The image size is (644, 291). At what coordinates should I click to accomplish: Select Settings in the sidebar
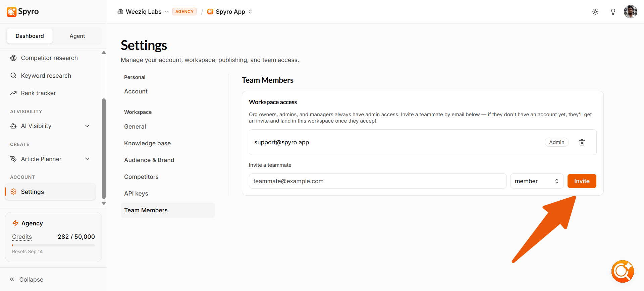tap(50, 192)
